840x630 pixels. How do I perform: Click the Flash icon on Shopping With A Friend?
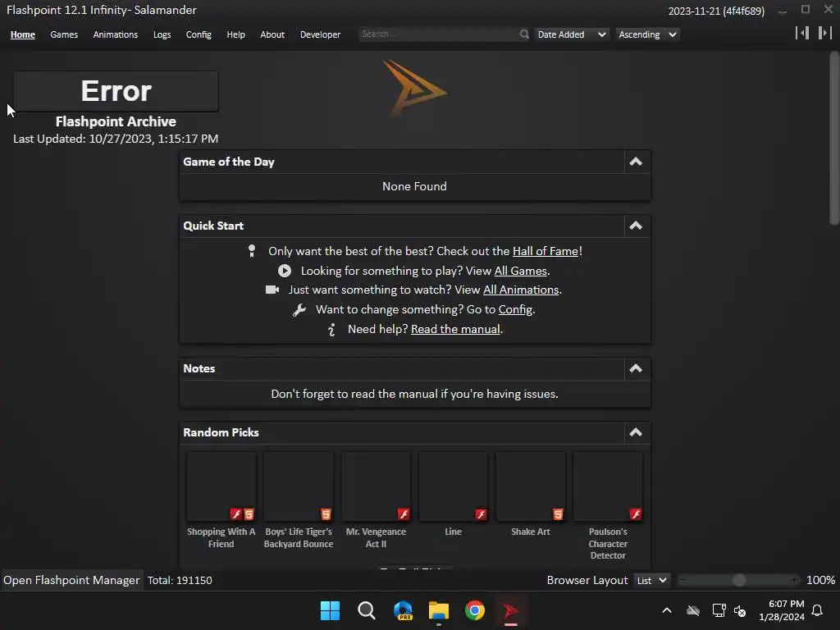pyautogui.click(x=235, y=514)
